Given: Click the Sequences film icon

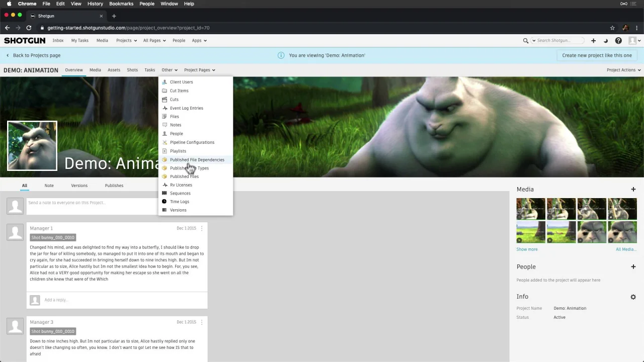Looking at the screenshot, I should point(165,193).
